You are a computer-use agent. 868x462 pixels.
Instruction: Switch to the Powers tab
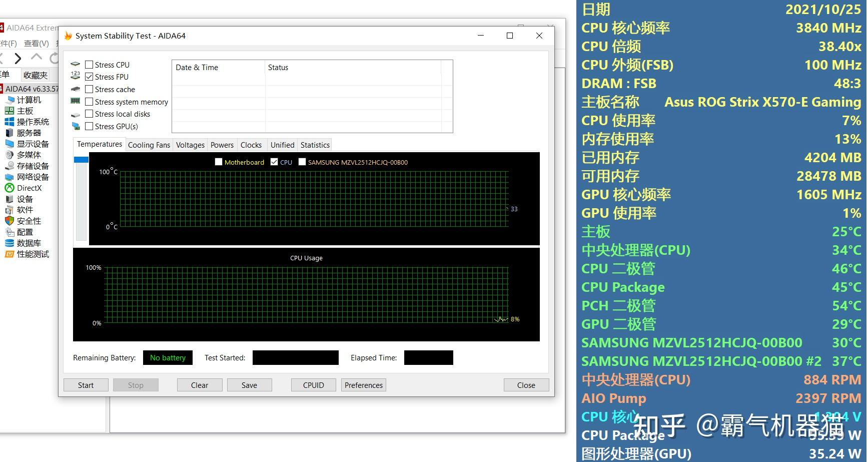(x=222, y=145)
